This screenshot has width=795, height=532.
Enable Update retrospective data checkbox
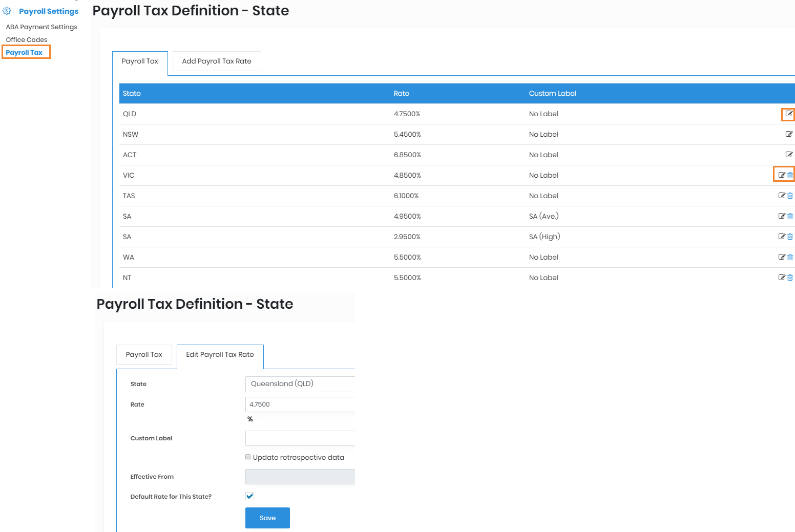pos(248,457)
